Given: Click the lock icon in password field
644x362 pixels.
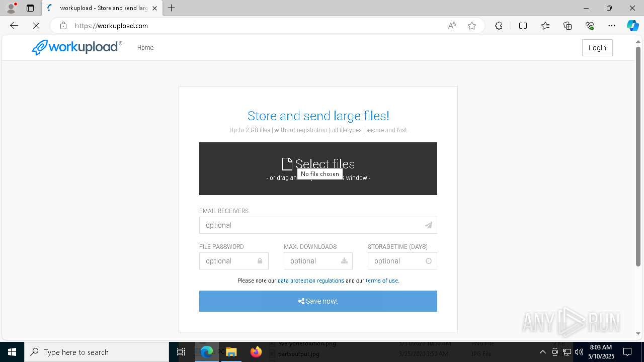Looking at the screenshot, I should (260, 261).
